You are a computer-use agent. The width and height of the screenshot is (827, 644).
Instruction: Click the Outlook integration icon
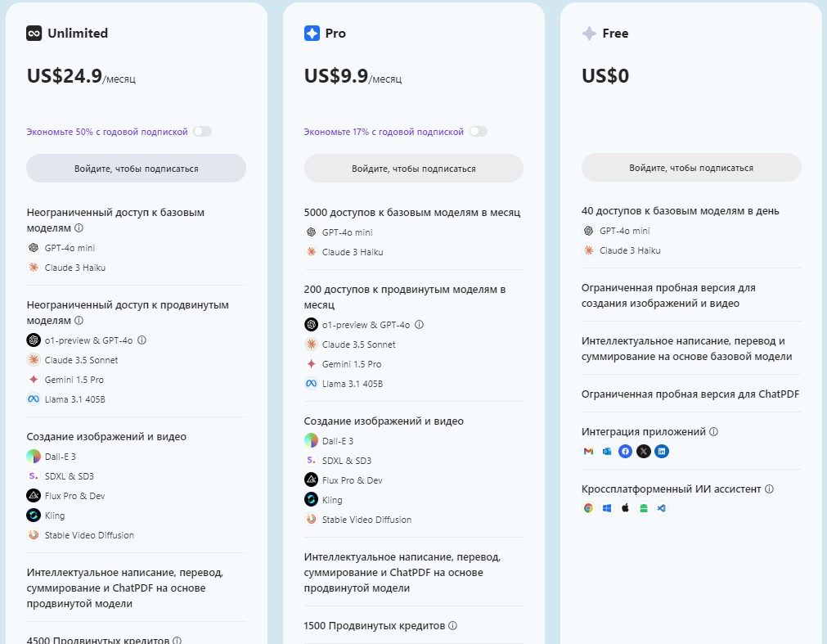click(x=607, y=451)
